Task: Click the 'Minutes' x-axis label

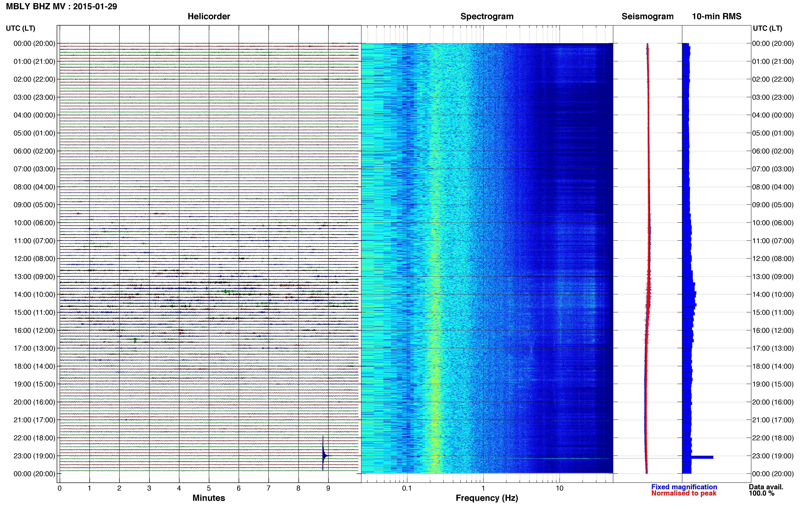Action: point(209,498)
